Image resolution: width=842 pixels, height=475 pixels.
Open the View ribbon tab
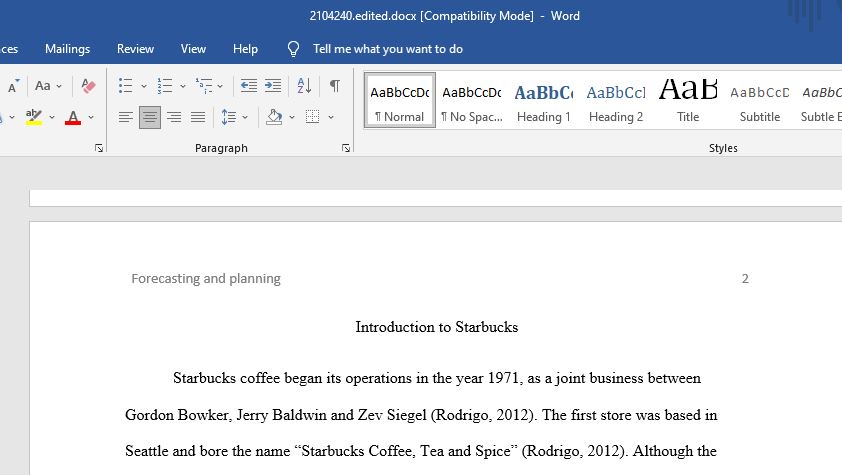point(193,49)
